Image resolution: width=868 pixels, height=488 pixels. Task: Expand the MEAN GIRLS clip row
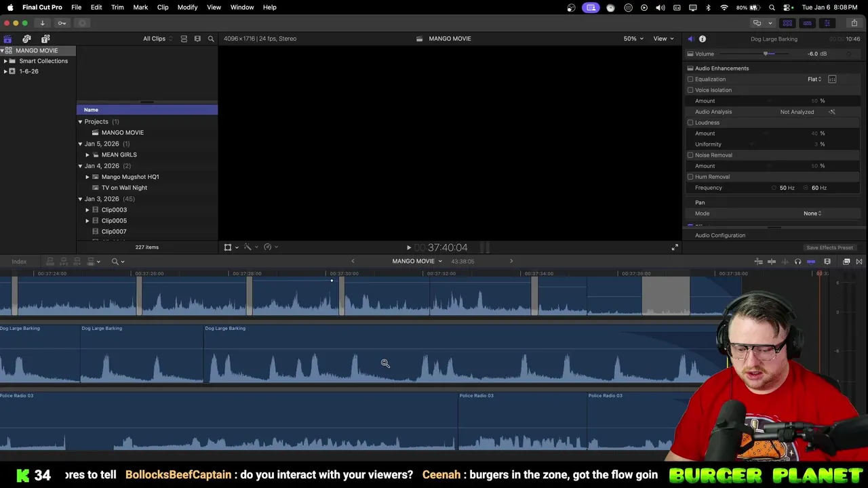pos(87,155)
